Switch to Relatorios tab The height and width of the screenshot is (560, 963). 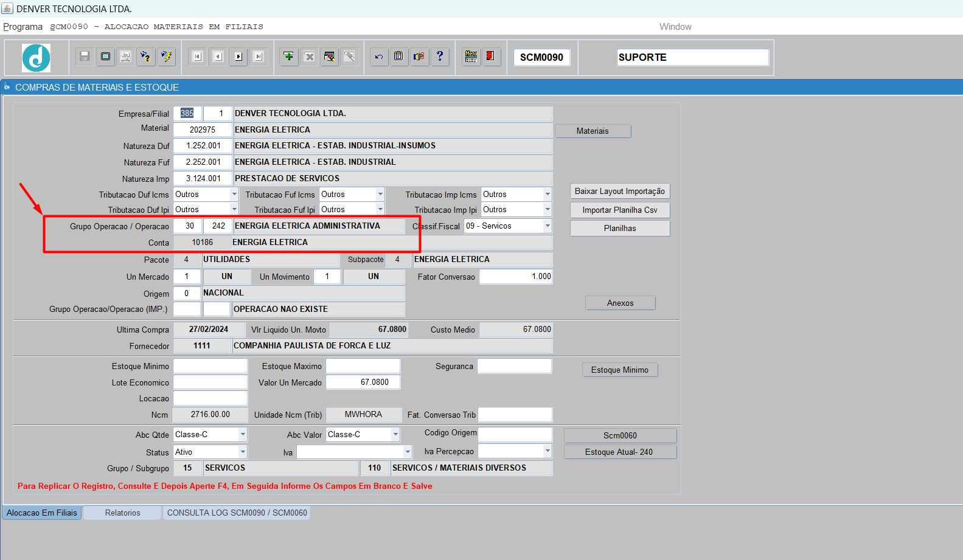click(x=122, y=513)
